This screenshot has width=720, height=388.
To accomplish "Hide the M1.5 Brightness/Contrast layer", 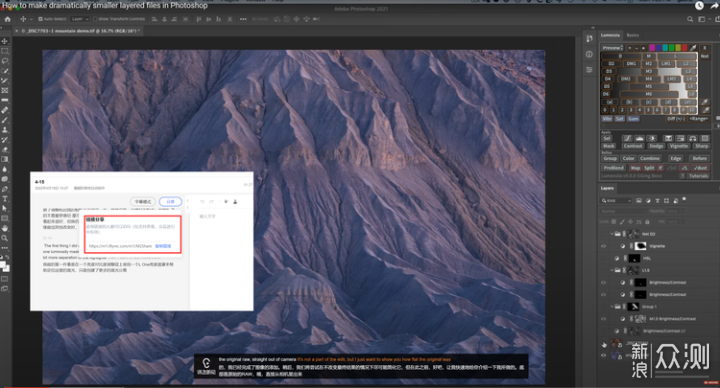I will click(603, 319).
